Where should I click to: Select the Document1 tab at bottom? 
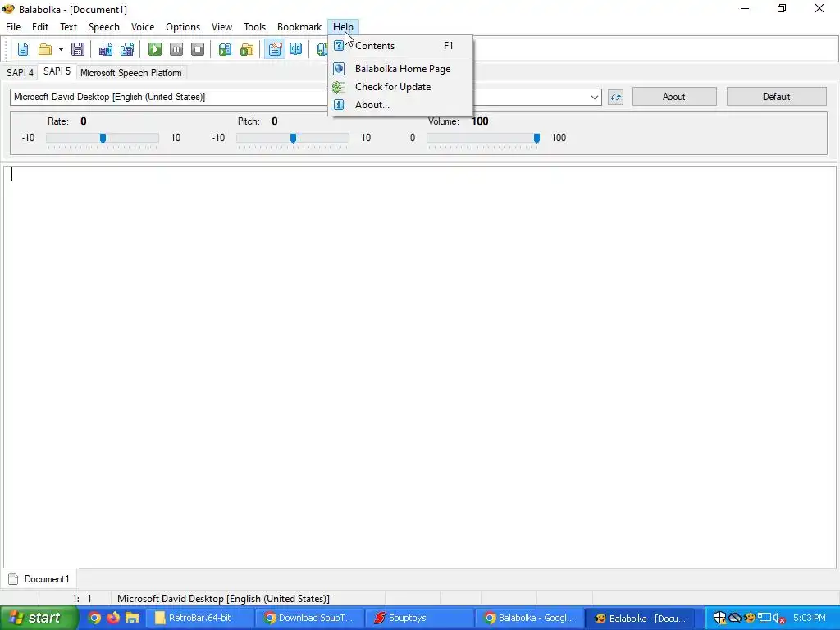(39, 579)
